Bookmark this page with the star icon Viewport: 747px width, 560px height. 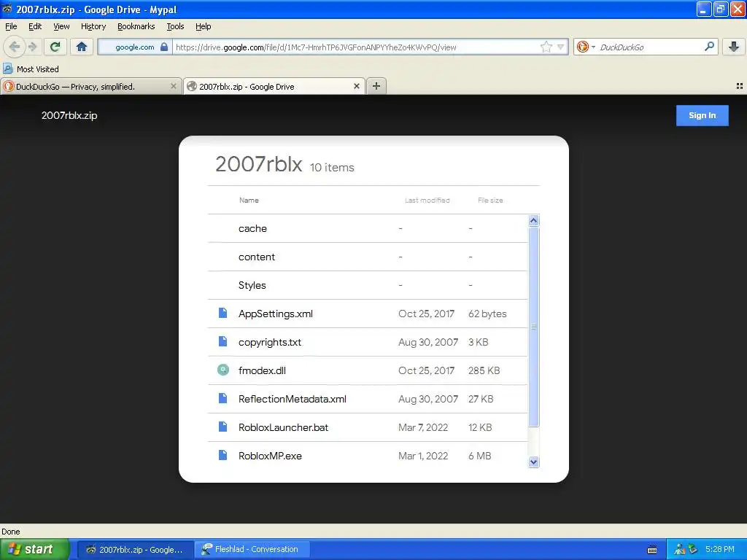pyautogui.click(x=546, y=47)
